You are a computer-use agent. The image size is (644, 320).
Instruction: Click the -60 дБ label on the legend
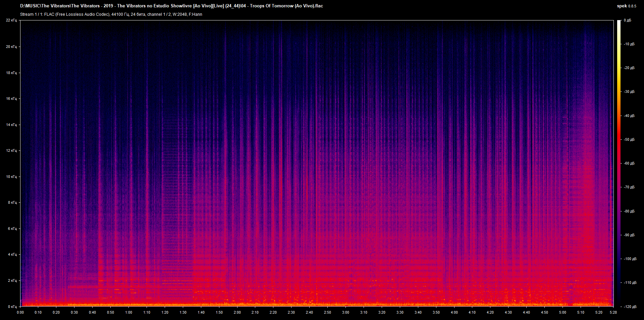(x=629, y=163)
